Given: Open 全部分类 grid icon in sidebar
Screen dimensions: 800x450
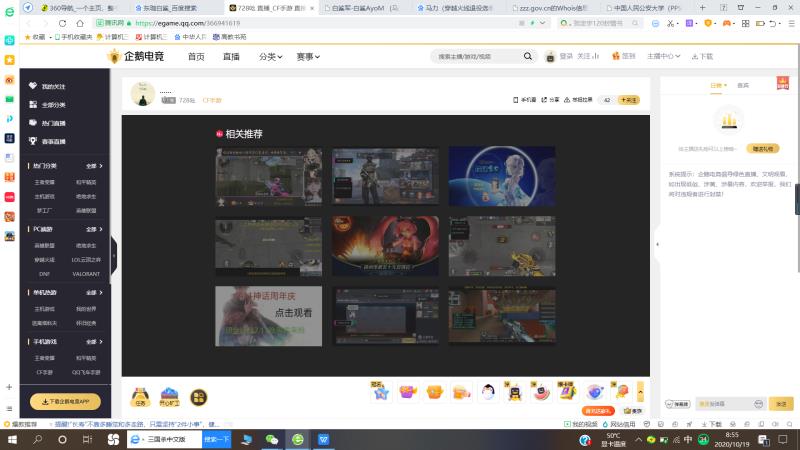Looking at the screenshot, I should pos(33,104).
